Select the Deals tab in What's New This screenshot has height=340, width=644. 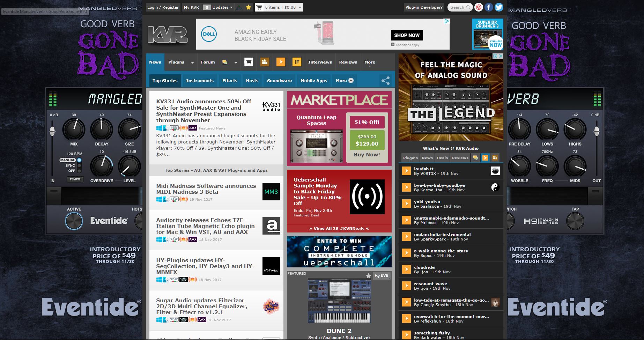point(442,158)
